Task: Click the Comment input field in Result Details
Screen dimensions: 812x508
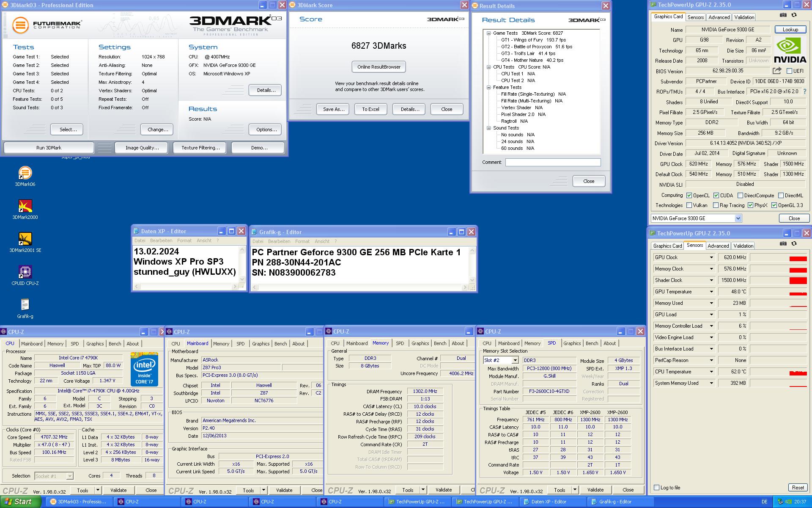Action: [553, 163]
